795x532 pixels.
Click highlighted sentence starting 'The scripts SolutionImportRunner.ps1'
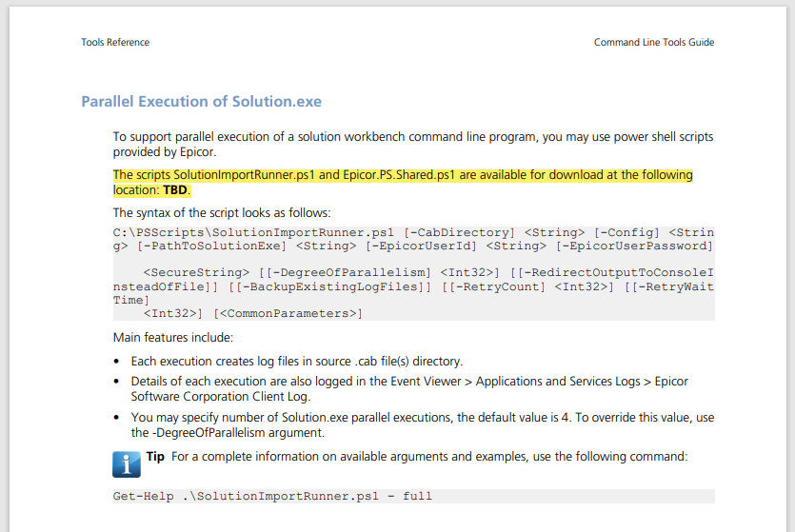tap(403, 183)
